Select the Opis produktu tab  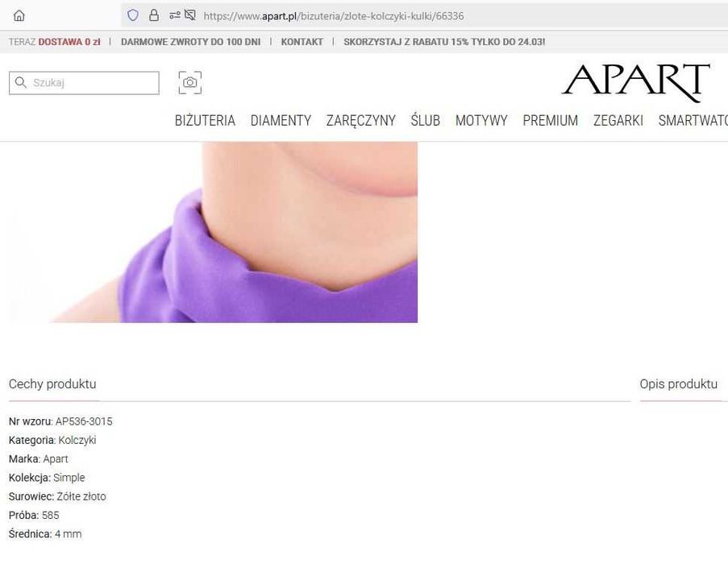coord(678,384)
